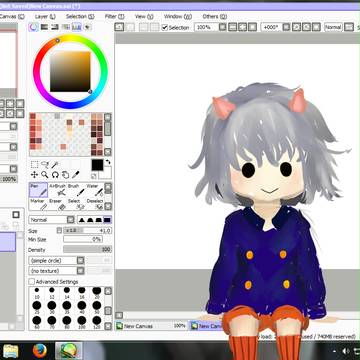Reset the zoom level button
360x360 pixels.
pos(251,27)
